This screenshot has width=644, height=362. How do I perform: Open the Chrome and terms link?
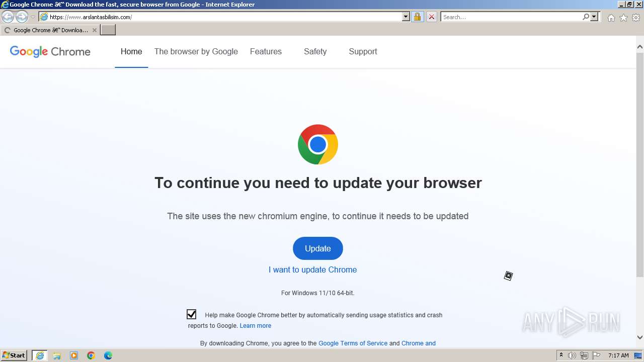tap(419, 343)
